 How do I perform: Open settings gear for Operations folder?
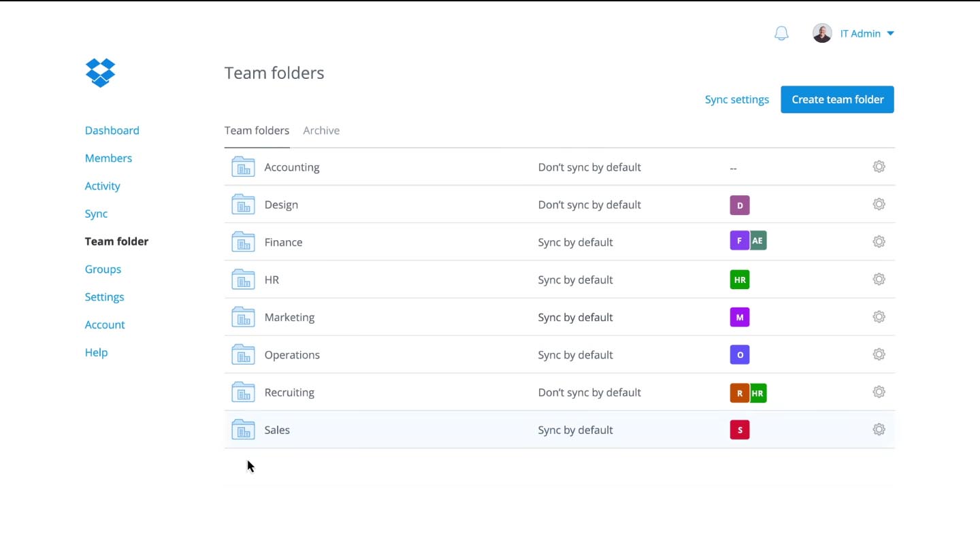click(x=879, y=354)
